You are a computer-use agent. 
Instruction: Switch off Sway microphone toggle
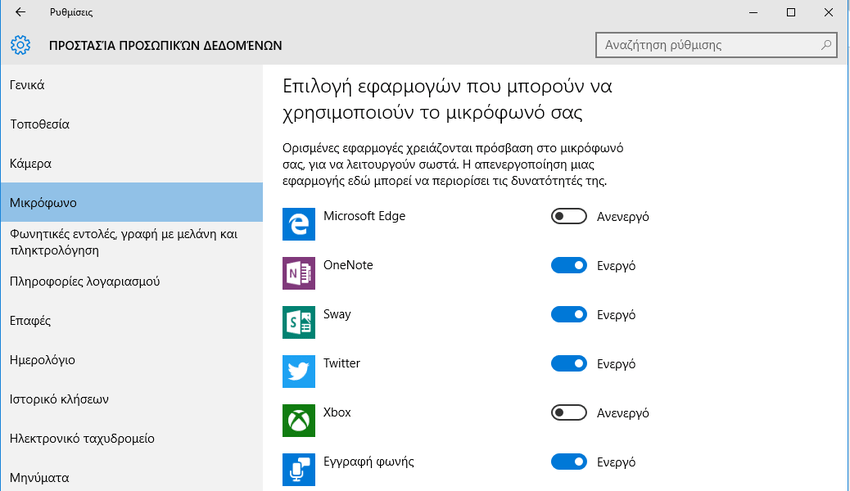click(569, 315)
